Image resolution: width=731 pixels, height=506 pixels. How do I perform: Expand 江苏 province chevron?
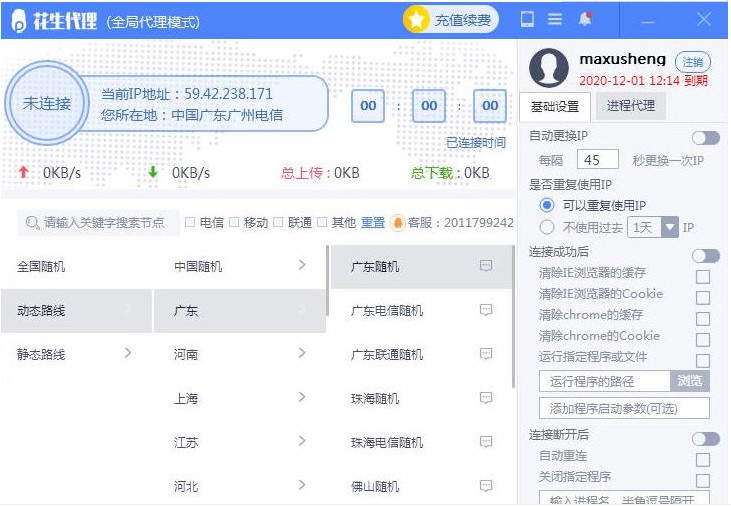click(302, 441)
